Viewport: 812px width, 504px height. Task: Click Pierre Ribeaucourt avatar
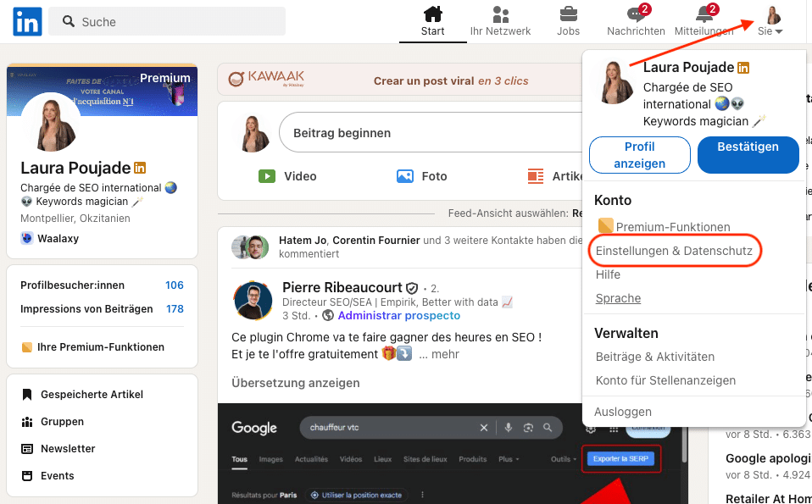click(253, 301)
